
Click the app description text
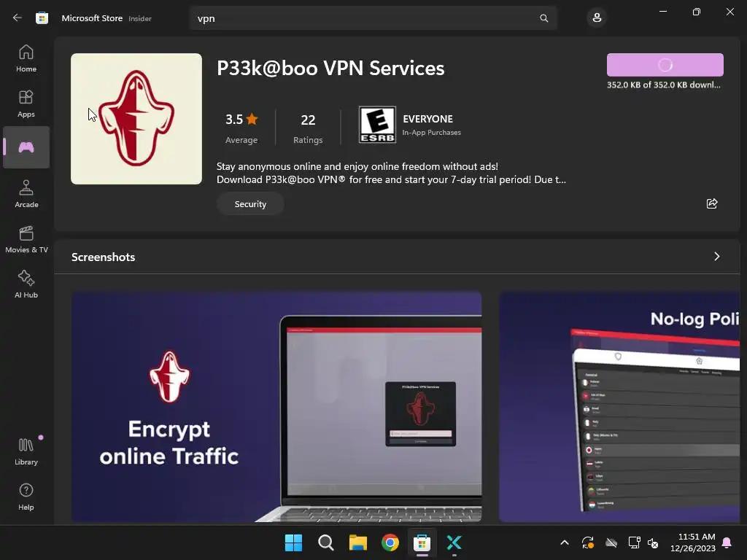391,173
